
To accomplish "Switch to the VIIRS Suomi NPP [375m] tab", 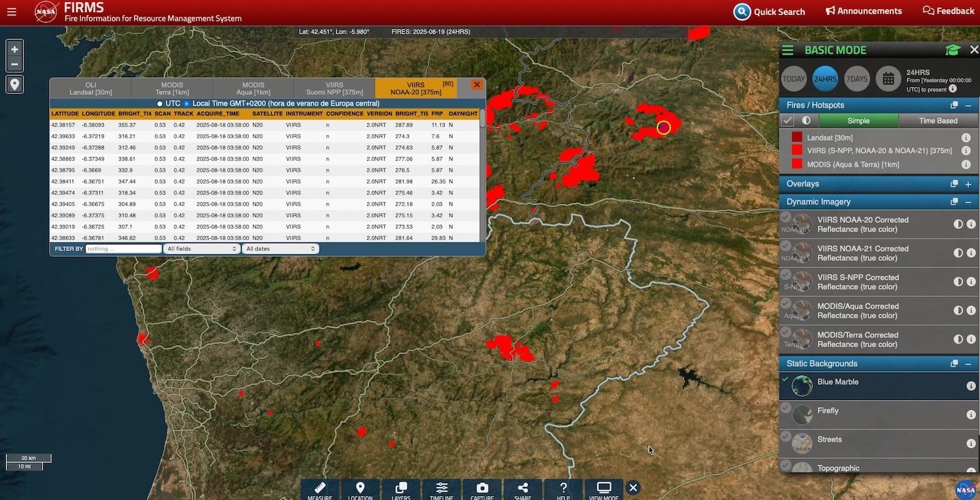I will click(335, 88).
